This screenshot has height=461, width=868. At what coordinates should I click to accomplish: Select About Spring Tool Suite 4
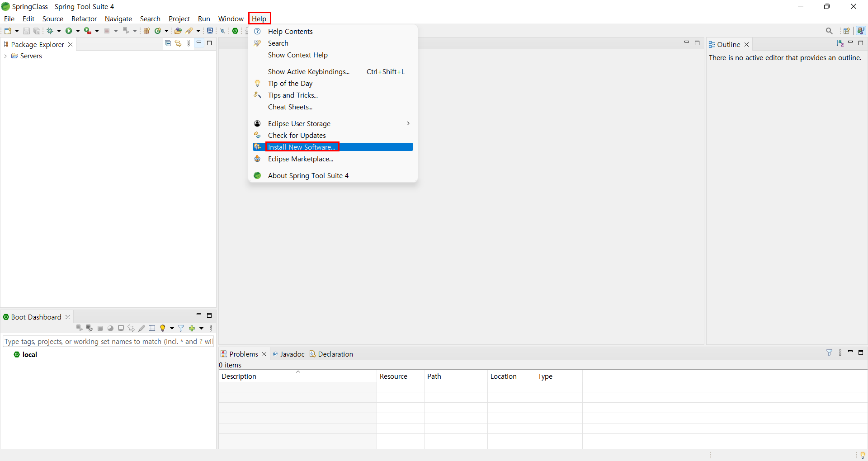[x=333, y=175]
